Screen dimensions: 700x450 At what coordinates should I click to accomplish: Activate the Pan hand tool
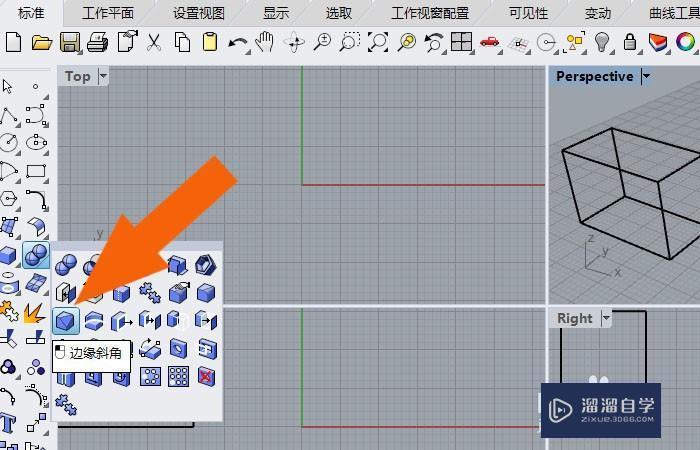(x=264, y=42)
